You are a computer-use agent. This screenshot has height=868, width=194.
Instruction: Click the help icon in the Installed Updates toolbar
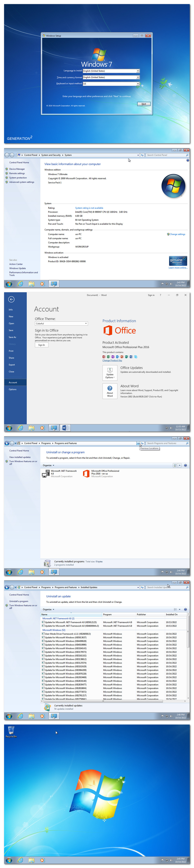coord(186,609)
